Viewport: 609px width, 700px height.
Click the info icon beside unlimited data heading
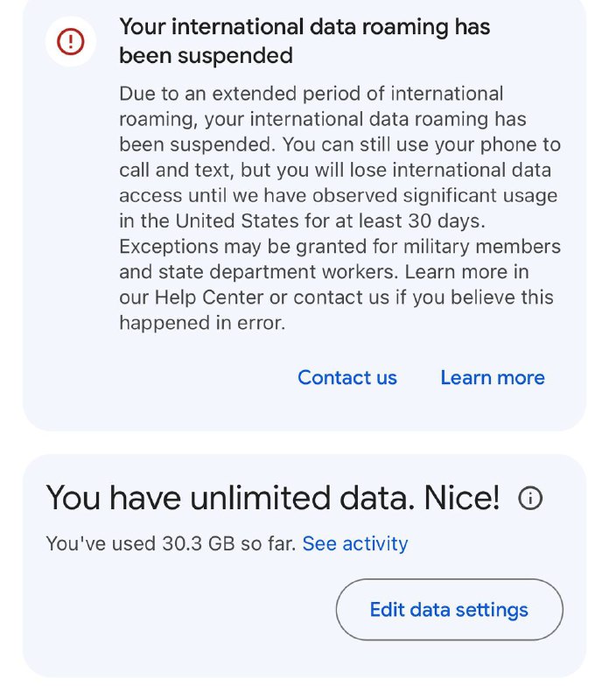(532, 497)
